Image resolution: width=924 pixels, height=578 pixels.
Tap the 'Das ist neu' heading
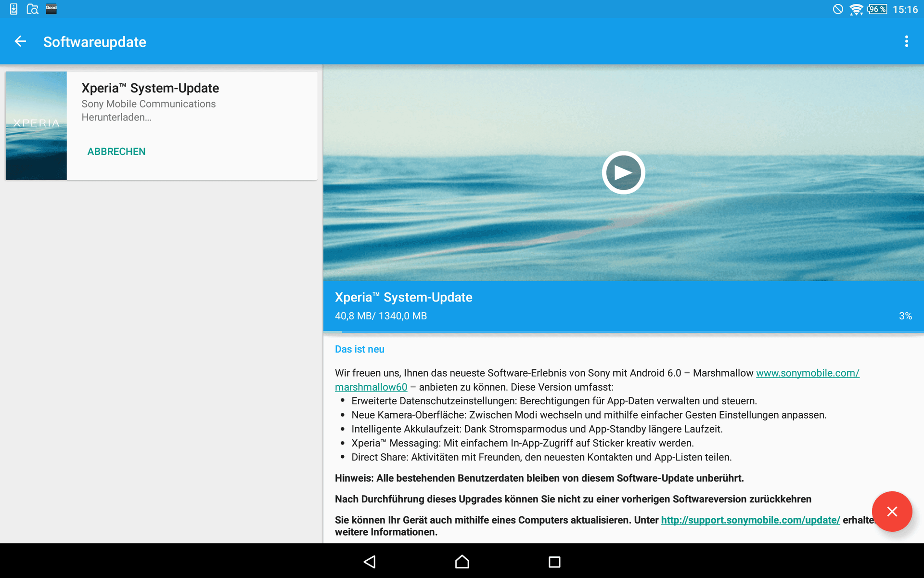(x=359, y=349)
